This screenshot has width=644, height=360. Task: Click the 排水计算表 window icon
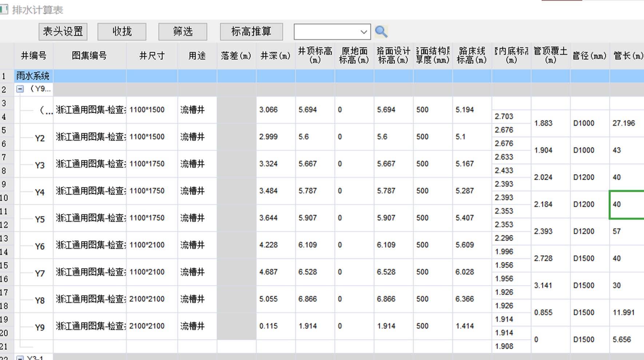coord(4,9)
